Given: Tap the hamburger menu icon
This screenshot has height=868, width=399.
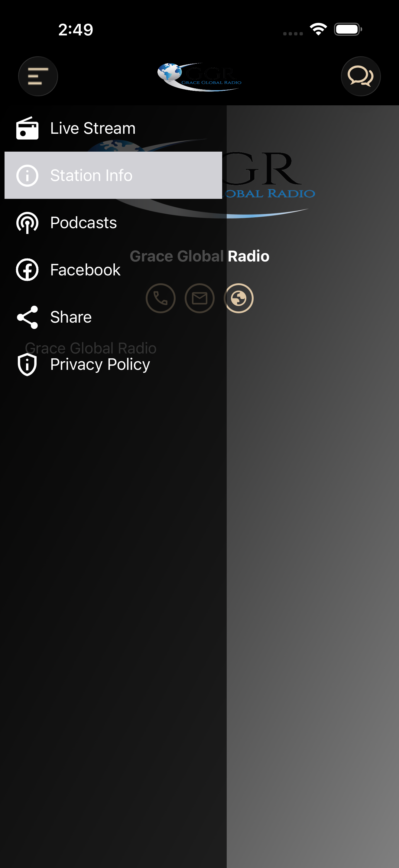Looking at the screenshot, I should (38, 76).
